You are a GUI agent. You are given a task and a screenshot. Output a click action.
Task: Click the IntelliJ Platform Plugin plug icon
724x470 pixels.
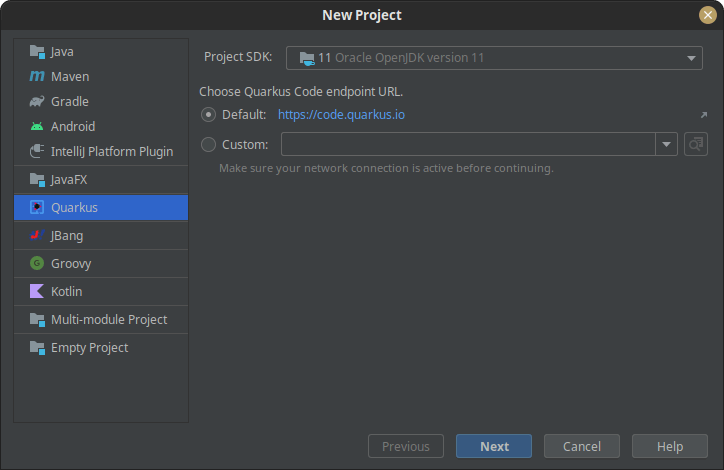pos(37,151)
